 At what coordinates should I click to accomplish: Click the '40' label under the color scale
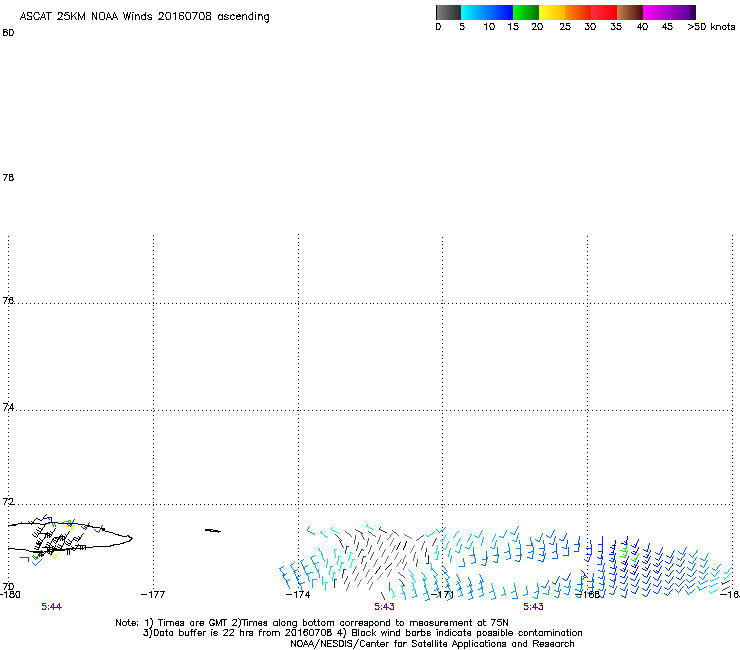point(642,27)
